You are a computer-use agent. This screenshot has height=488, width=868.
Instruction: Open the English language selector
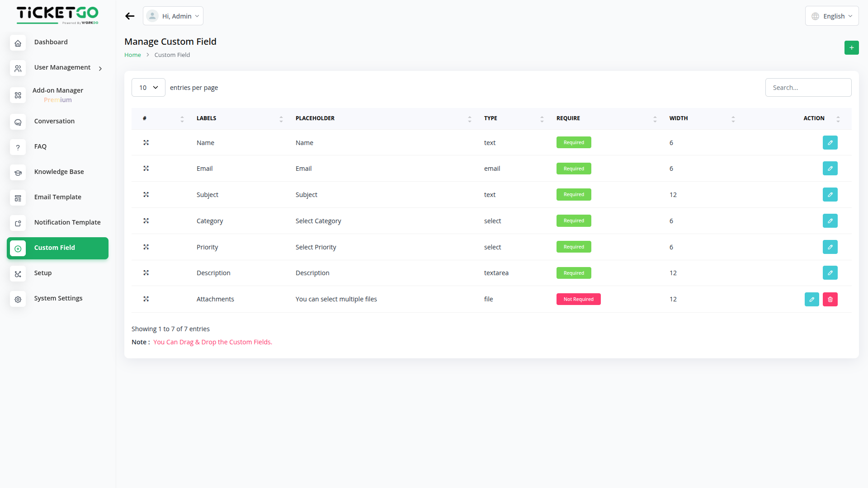[x=831, y=16]
